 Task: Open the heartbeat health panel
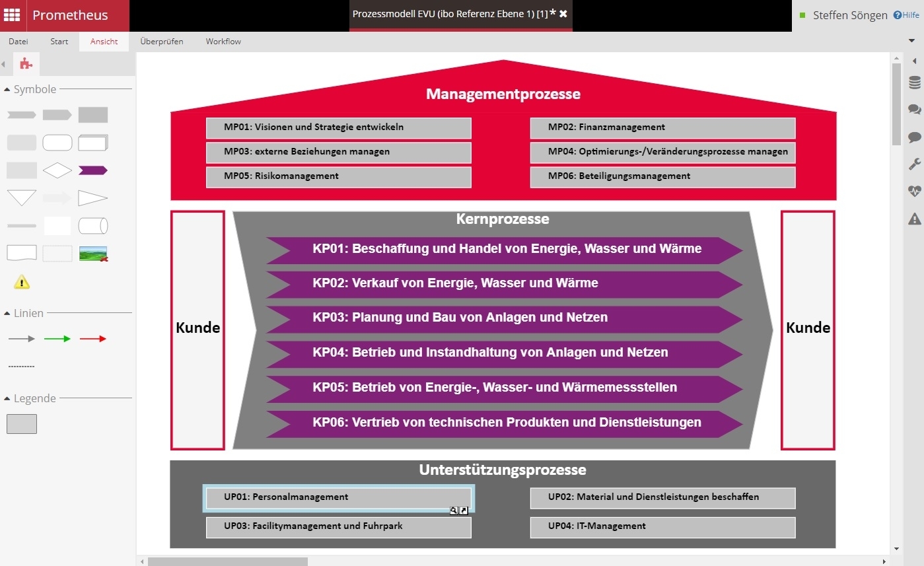pyautogui.click(x=915, y=192)
